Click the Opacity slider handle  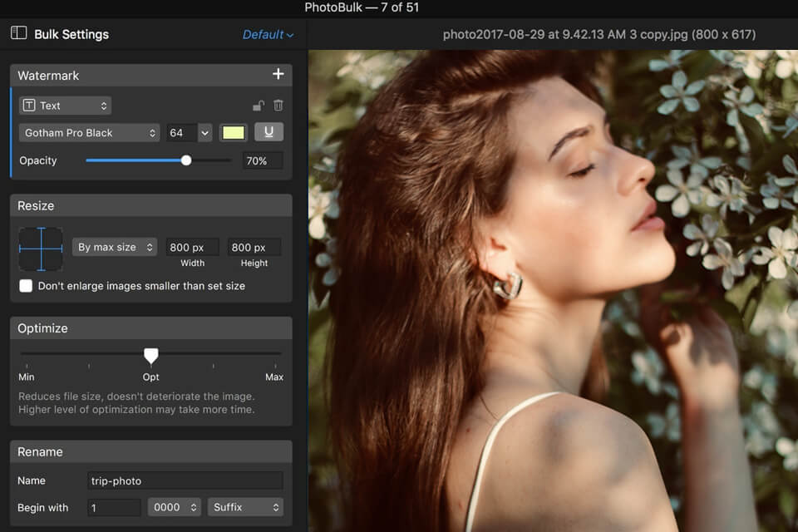tap(186, 161)
